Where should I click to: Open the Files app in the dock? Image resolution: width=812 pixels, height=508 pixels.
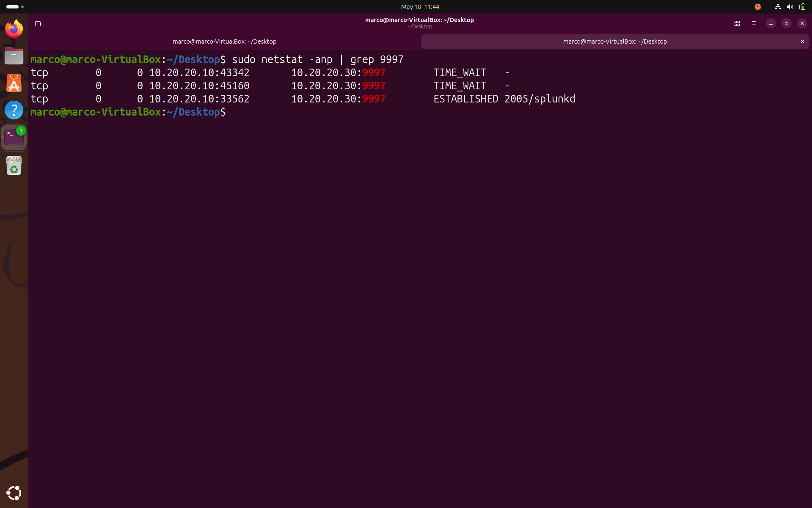click(14, 56)
